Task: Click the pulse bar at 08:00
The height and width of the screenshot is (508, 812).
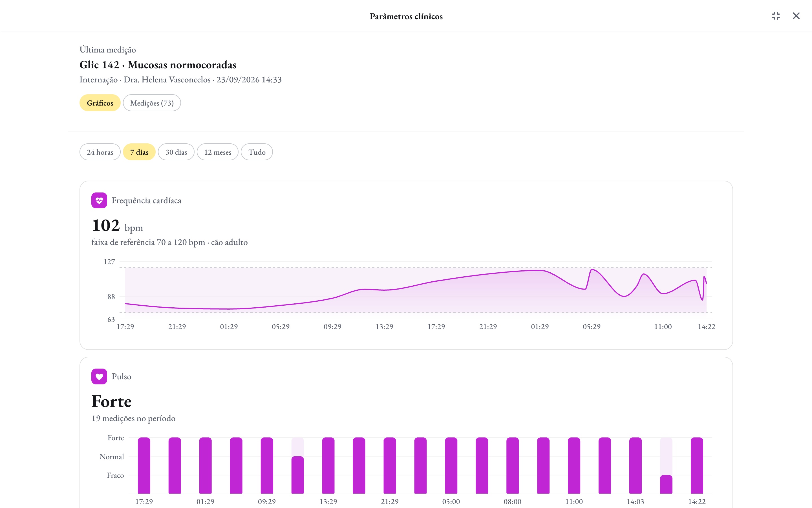Action: click(512, 465)
